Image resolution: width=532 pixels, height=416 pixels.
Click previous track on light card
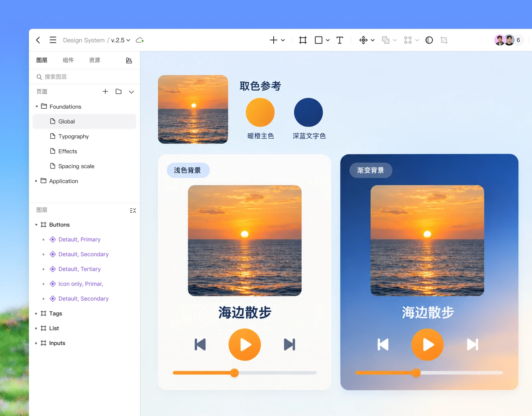click(200, 345)
